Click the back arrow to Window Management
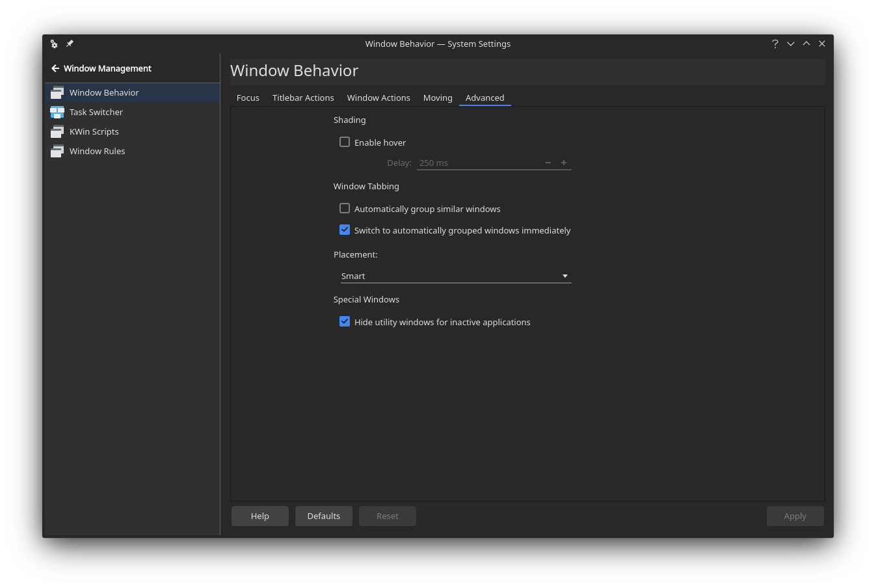This screenshot has width=876, height=588. pyautogui.click(x=55, y=68)
